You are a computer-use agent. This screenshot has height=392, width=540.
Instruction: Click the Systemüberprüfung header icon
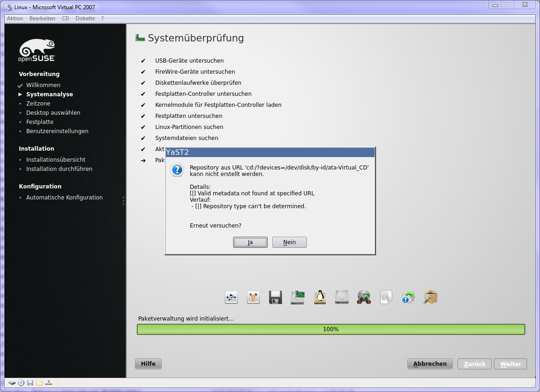click(140, 38)
